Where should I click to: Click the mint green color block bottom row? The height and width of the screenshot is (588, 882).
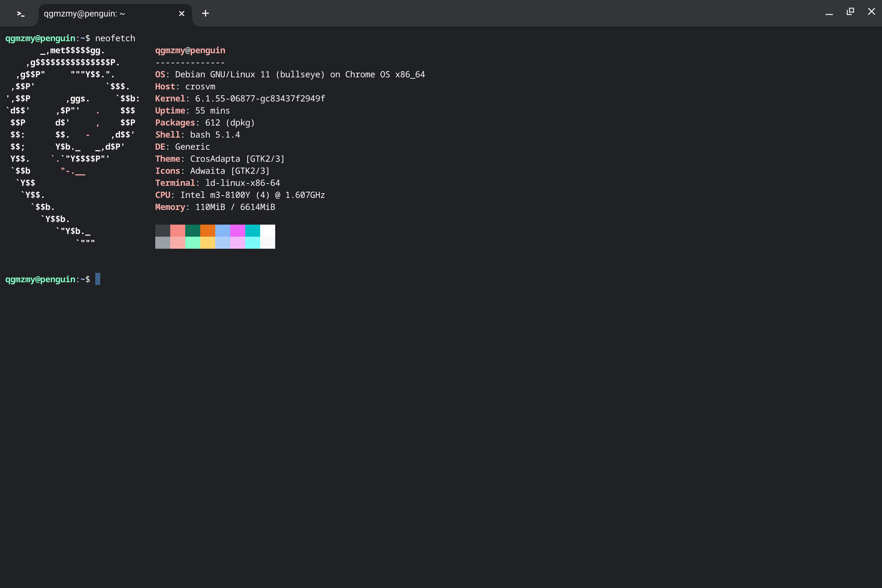point(193,243)
